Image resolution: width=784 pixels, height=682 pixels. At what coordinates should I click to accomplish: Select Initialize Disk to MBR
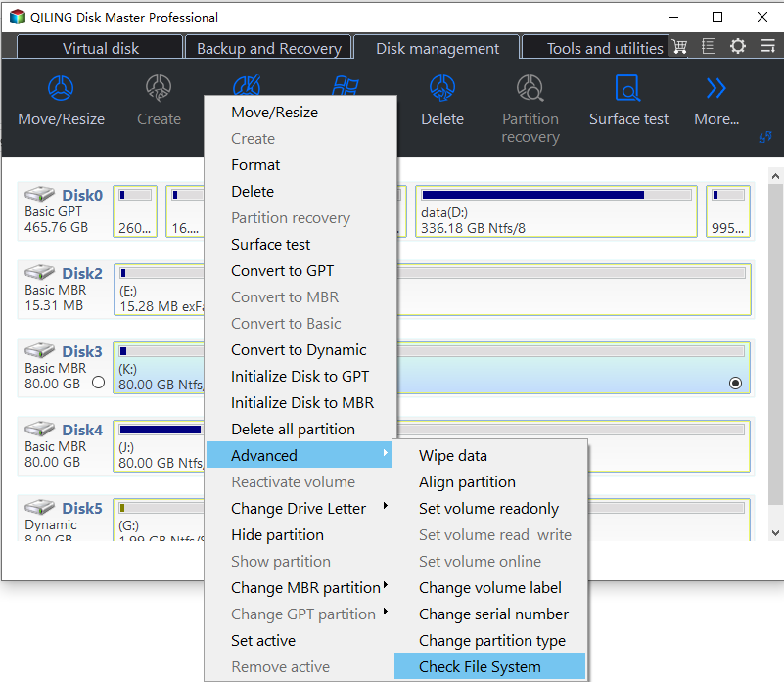click(x=299, y=402)
